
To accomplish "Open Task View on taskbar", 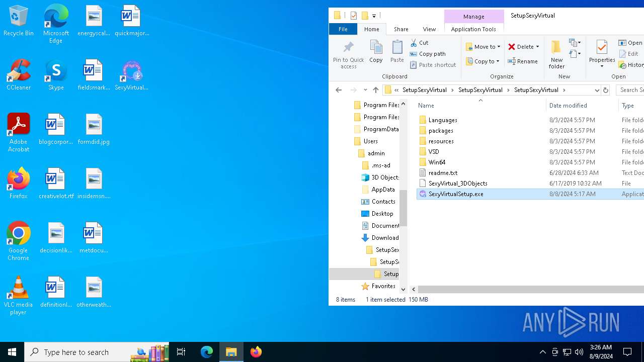I will tap(181, 352).
